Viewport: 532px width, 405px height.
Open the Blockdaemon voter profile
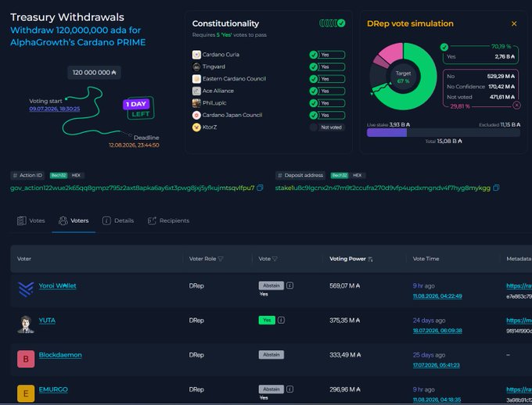tap(60, 355)
